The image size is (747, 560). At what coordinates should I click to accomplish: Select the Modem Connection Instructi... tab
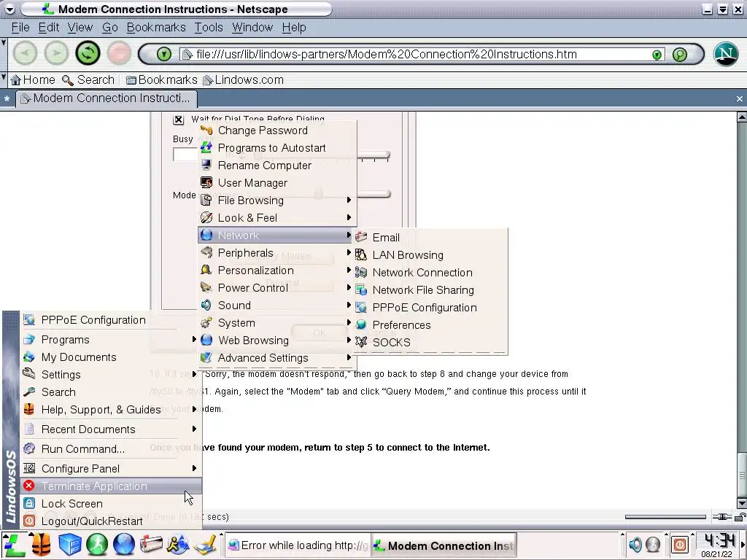click(x=107, y=98)
